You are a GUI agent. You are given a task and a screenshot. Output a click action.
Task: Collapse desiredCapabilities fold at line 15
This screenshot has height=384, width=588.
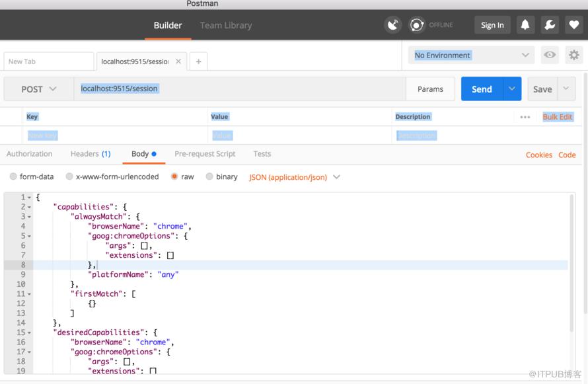coord(29,332)
